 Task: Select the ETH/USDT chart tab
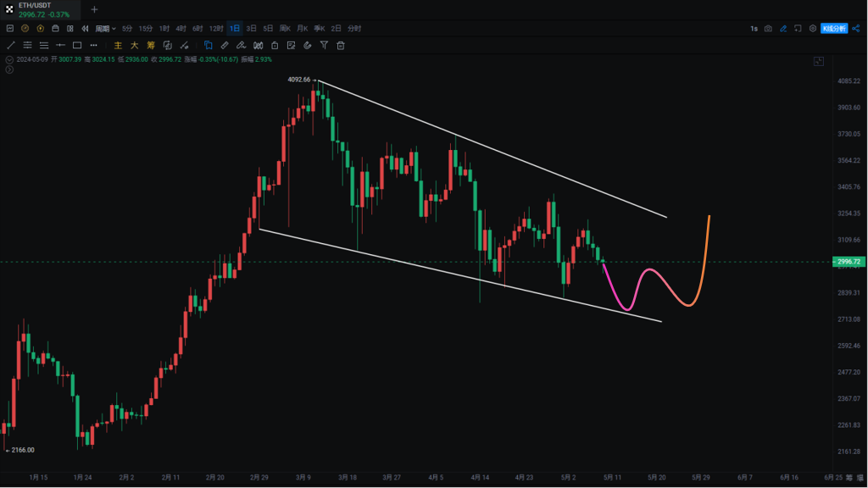[41, 10]
